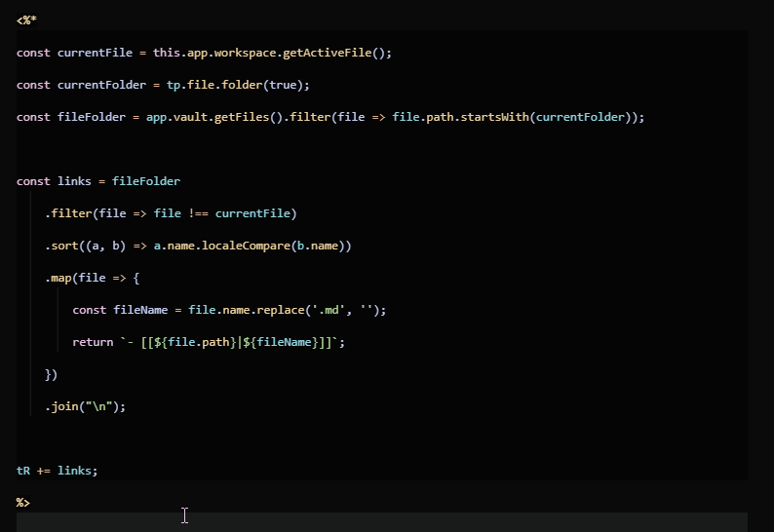Click localeCompare(b.name) text
774x532 pixels.
273,246
